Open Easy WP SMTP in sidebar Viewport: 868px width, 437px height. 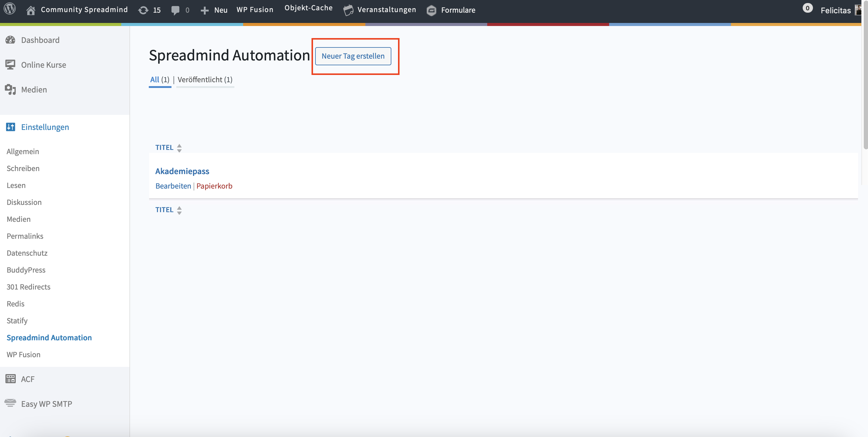47,404
